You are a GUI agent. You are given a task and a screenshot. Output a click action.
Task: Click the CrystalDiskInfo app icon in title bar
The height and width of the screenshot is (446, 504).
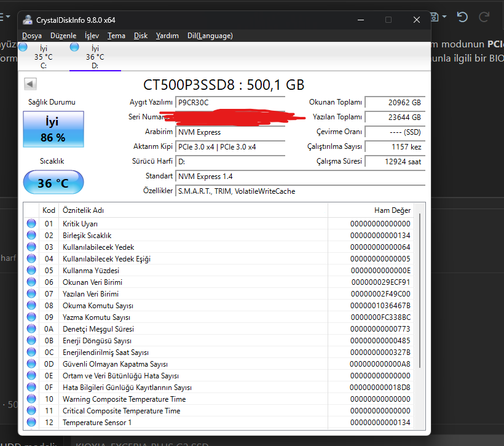[28, 20]
